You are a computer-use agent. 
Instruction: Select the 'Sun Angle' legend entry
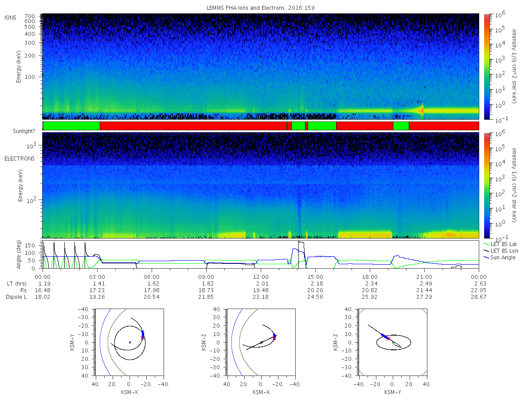point(501,258)
